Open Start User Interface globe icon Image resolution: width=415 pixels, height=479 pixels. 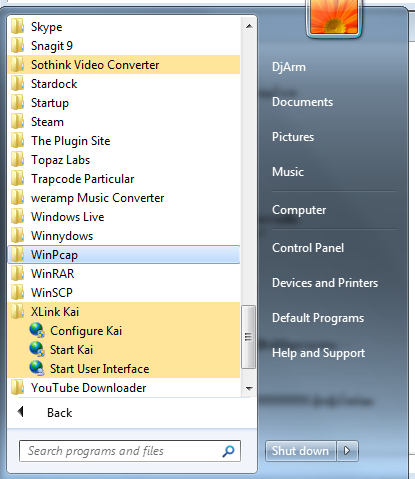click(x=37, y=368)
